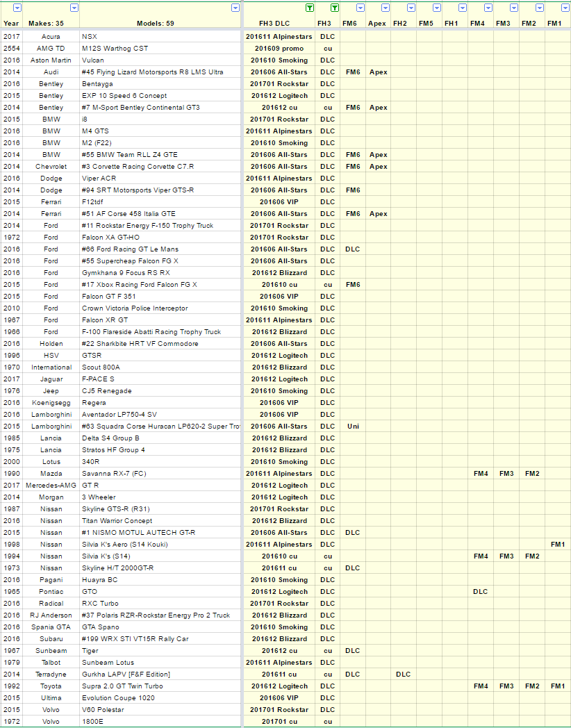Select the Aston Martin make cell

pos(51,60)
